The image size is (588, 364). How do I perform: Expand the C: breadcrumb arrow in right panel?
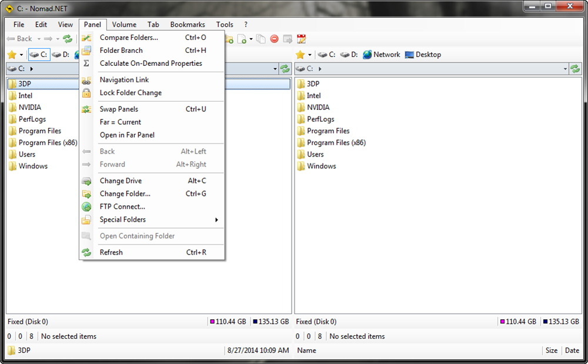(320, 69)
